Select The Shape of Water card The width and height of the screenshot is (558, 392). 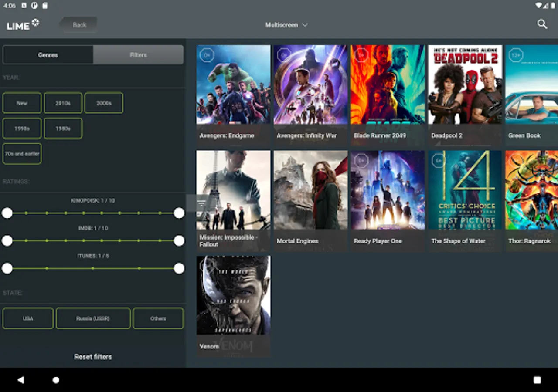tap(465, 201)
